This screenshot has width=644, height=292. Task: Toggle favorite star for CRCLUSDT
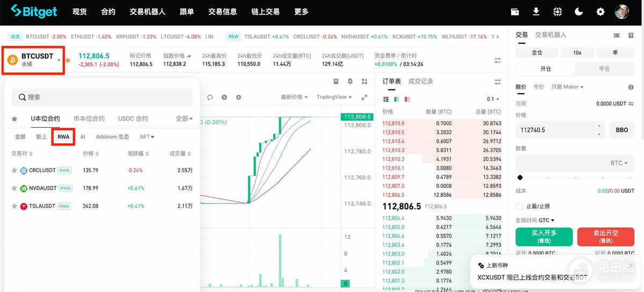[x=14, y=170]
